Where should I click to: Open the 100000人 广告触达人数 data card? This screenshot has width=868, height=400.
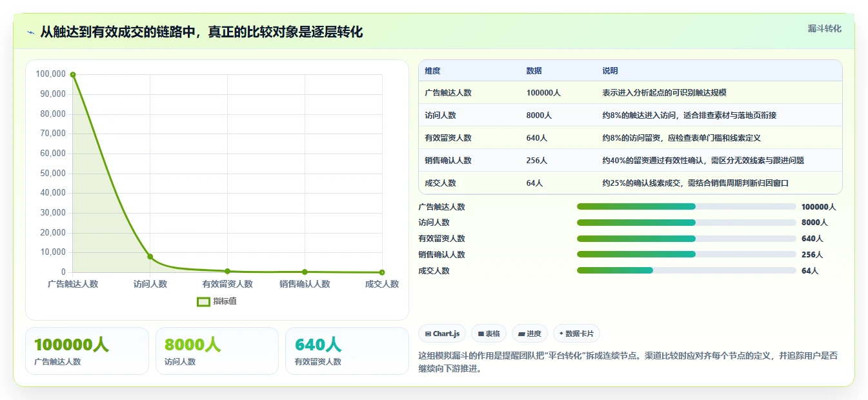click(x=87, y=351)
